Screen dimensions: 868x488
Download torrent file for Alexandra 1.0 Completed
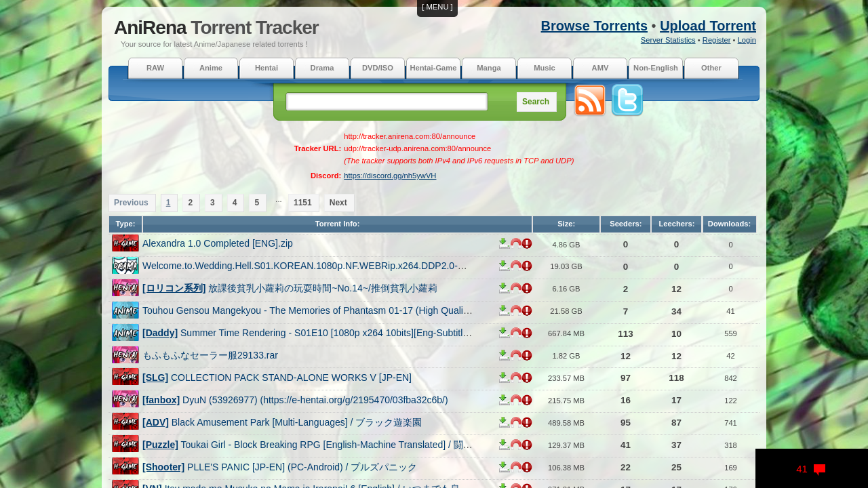(x=504, y=243)
